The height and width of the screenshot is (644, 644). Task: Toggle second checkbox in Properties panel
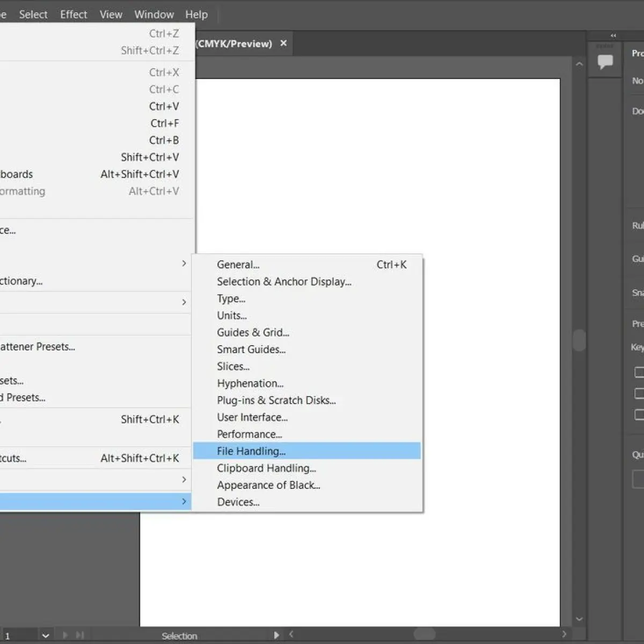(x=639, y=393)
